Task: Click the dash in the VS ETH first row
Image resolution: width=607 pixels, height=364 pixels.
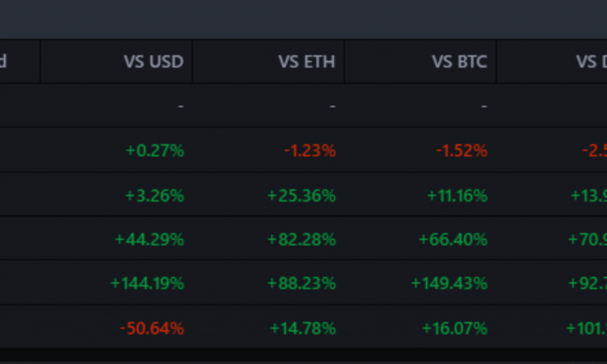Action: click(333, 106)
